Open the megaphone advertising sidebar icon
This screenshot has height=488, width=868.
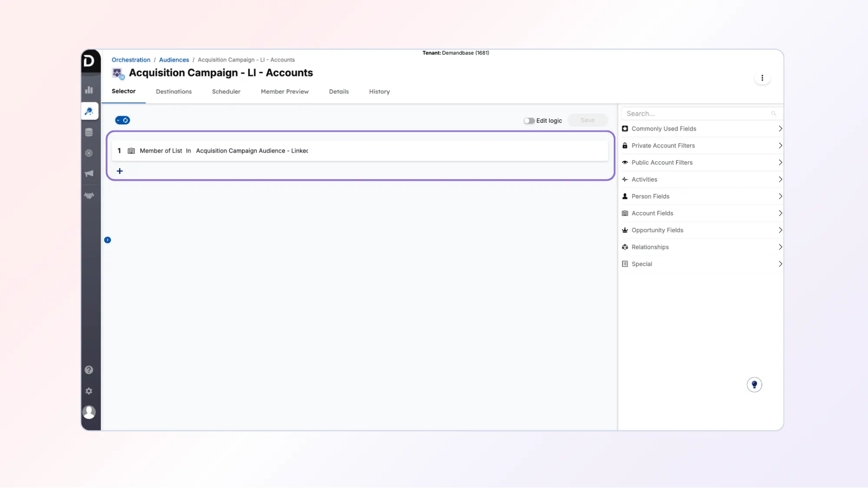pyautogui.click(x=89, y=174)
